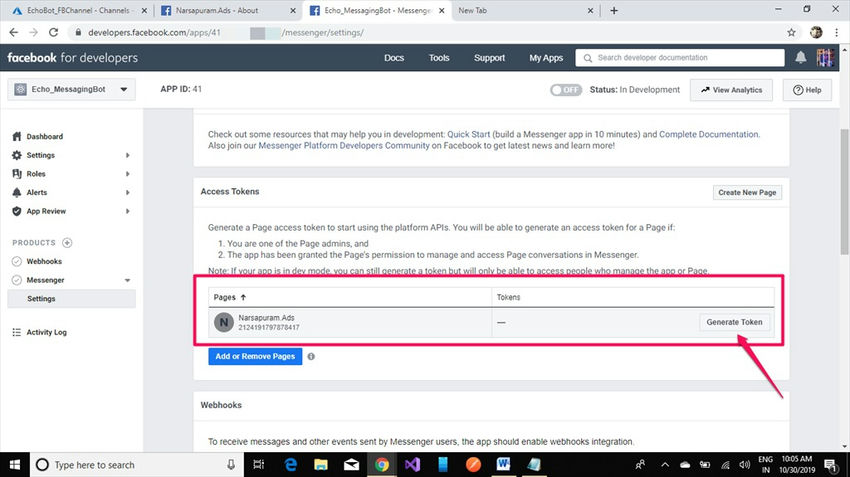The height and width of the screenshot is (477, 850).
Task: Switch to the New Tab browser tab
Action: [x=525, y=10]
